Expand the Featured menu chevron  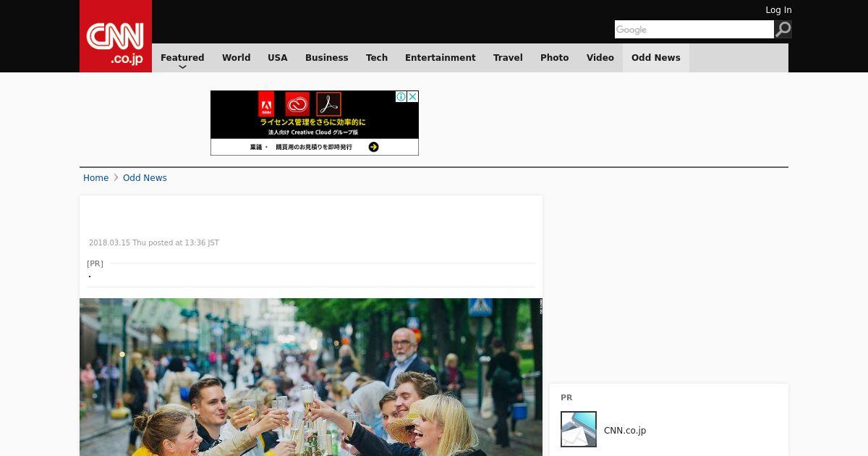(x=182, y=67)
